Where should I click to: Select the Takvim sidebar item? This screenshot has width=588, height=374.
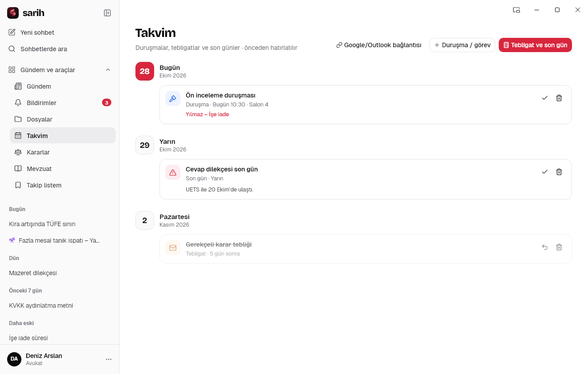[x=63, y=136]
